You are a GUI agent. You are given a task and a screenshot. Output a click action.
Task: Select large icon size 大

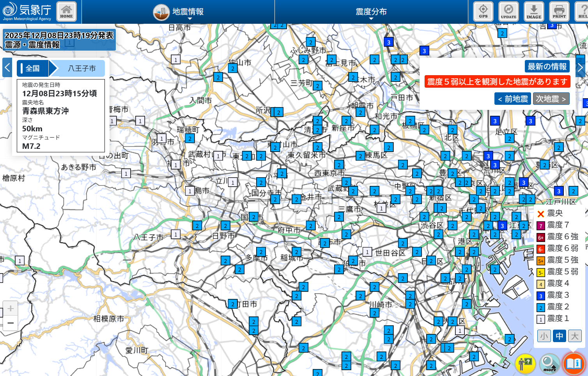[575, 336]
